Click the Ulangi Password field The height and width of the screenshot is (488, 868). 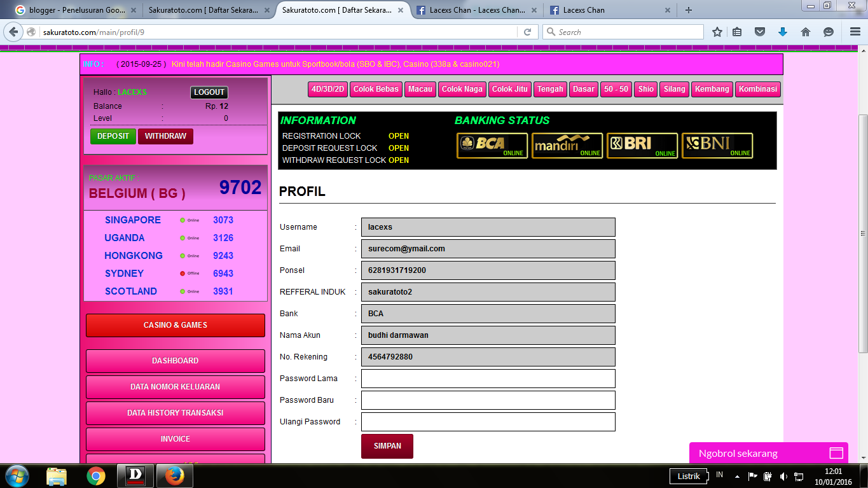point(488,422)
